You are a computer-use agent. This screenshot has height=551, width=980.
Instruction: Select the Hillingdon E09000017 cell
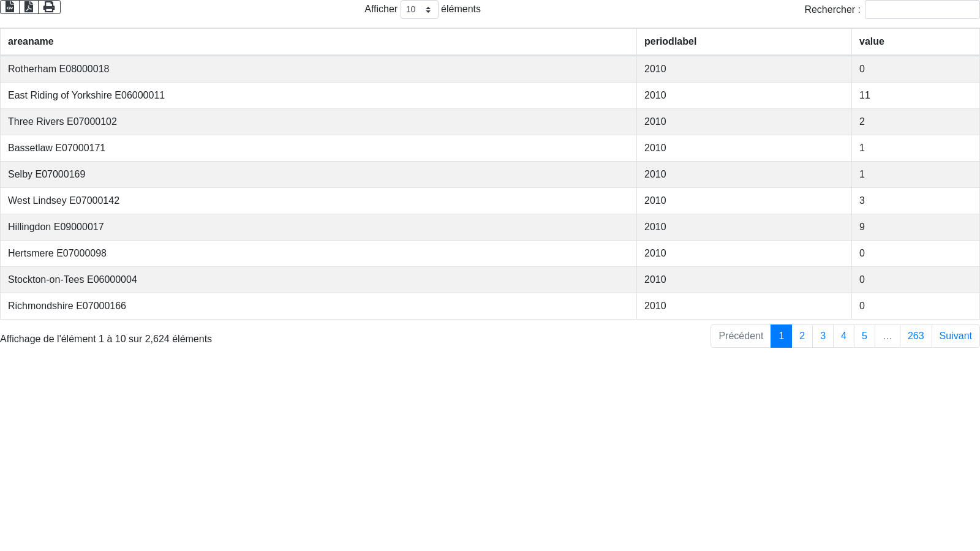(x=56, y=227)
